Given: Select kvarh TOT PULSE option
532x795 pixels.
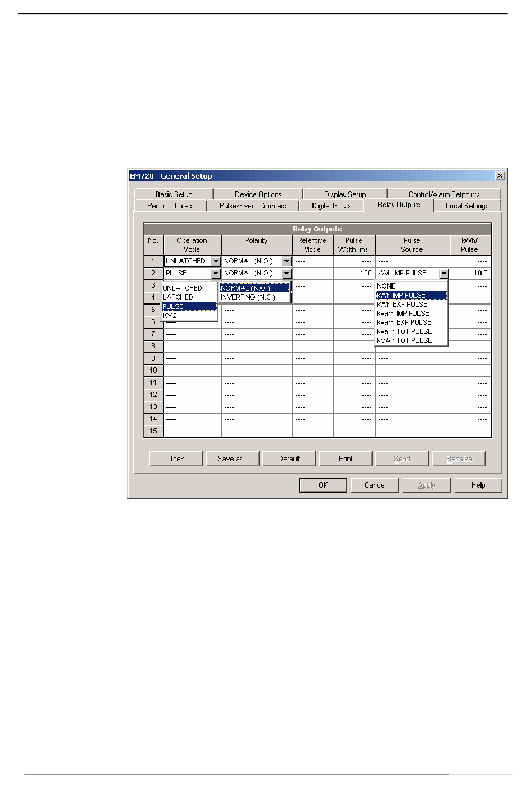Looking at the screenshot, I should coord(411,331).
